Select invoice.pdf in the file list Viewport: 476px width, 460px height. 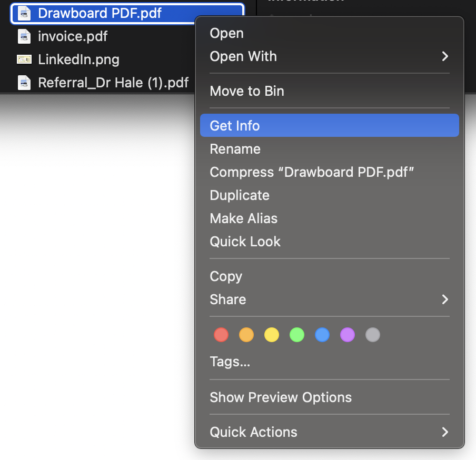coord(72,36)
